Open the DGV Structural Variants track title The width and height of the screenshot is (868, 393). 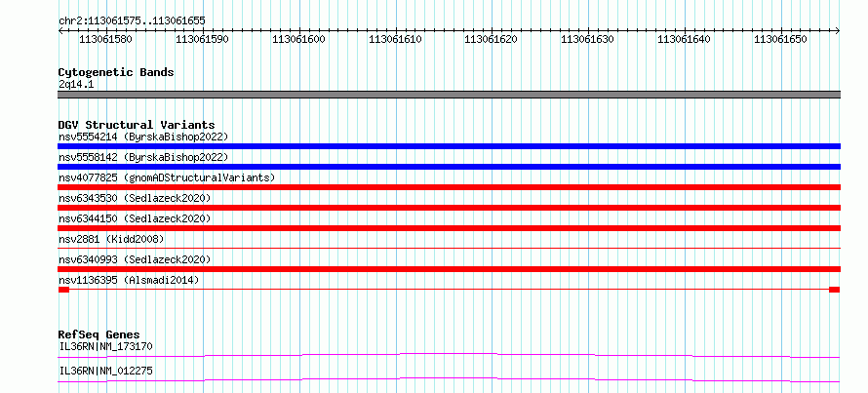click(x=137, y=125)
